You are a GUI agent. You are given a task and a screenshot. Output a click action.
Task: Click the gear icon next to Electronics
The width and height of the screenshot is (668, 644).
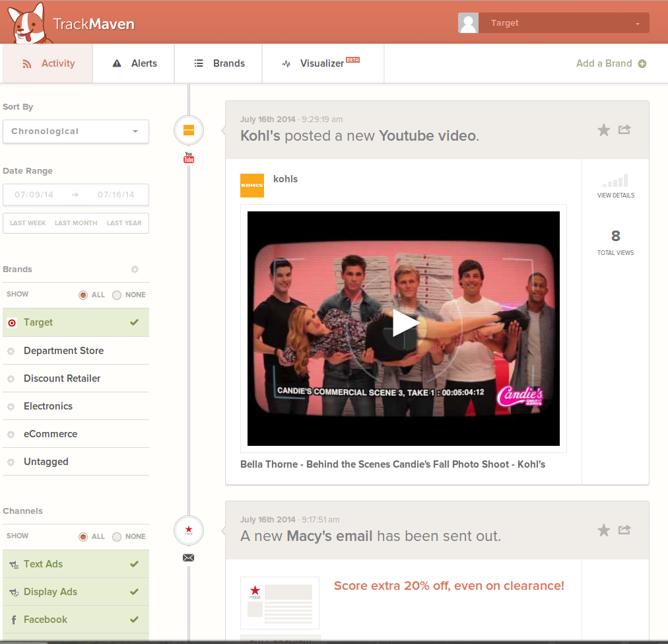(x=11, y=407)
